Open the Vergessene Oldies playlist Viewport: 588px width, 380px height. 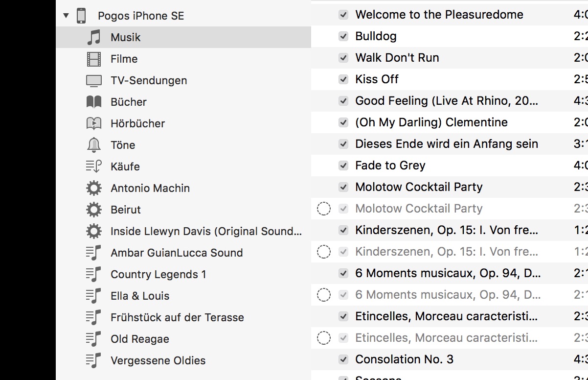coord(158,360)
